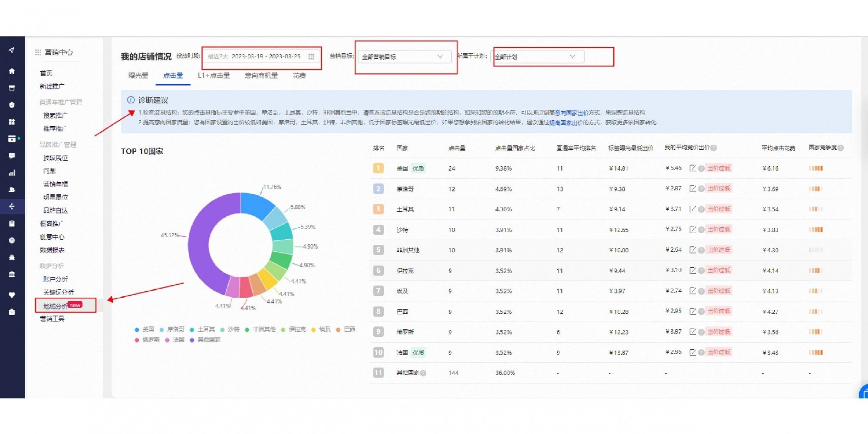Image resolution: width=868 pixels, height=434 pixels.
Task: Click the large purple 45.12% donut segment
Action: tap(199, 247)
